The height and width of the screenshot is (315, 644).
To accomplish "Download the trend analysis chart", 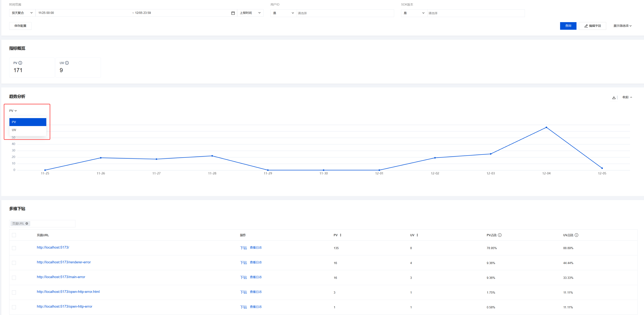I will (x=614, y=98).
